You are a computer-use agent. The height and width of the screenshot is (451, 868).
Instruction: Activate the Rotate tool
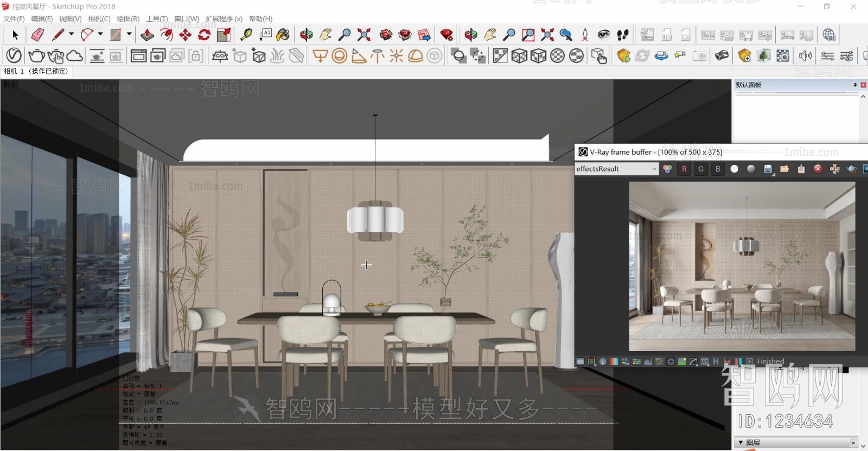[x=204, y=35]
